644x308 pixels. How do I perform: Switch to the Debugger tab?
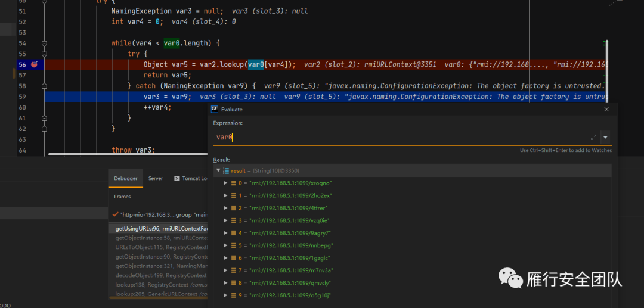[x=126, y=178]
